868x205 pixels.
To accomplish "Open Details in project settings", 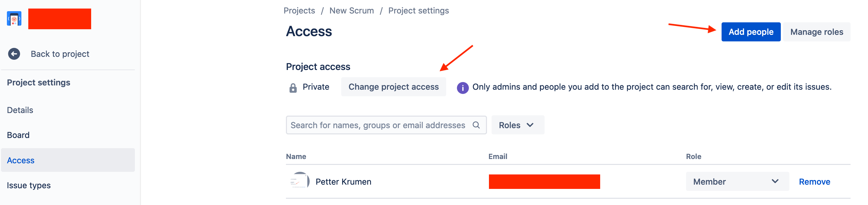I will click(x=20, y=110).
